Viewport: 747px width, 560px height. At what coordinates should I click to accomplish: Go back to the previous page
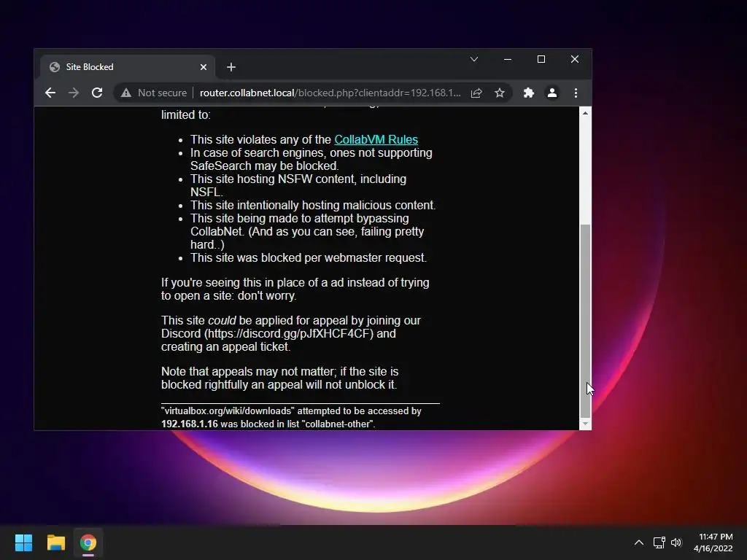[x=50, y=93]
